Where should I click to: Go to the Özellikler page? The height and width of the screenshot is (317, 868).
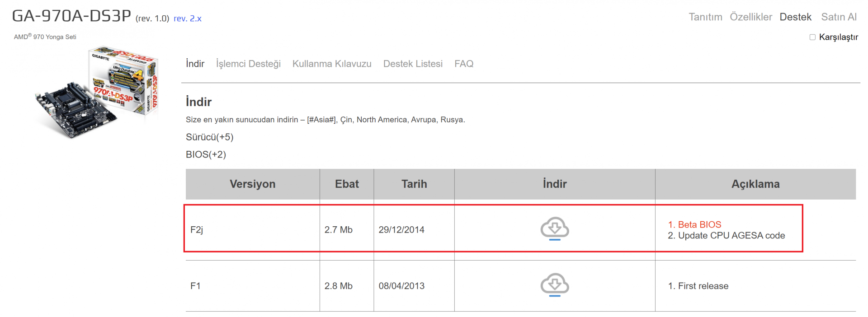pos(751,17)
